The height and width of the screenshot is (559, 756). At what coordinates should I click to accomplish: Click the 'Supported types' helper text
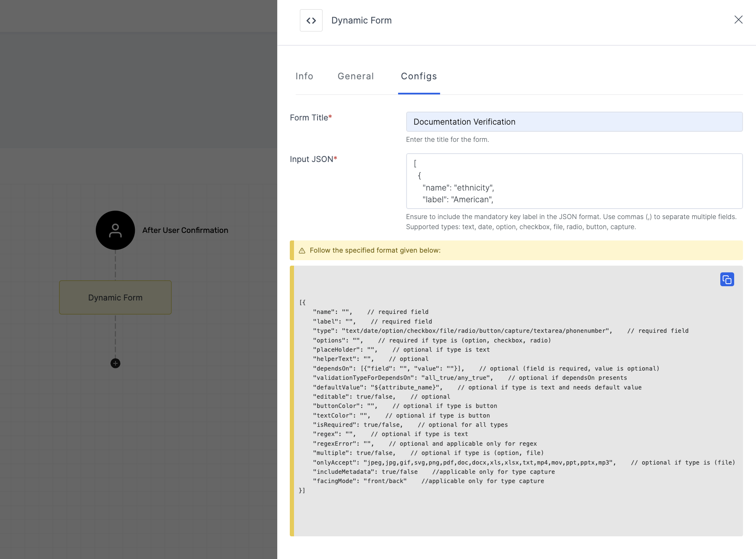coord(521,227)
